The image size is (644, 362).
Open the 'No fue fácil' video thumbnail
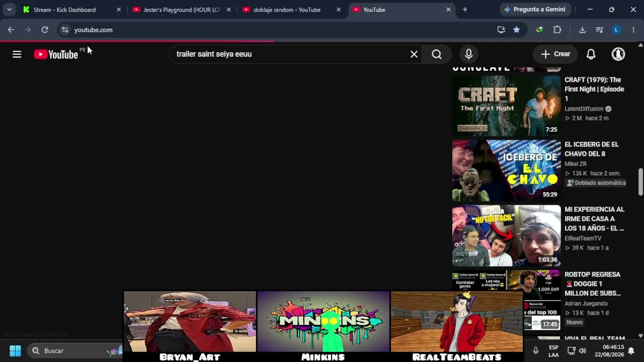(x=507, y=236)
